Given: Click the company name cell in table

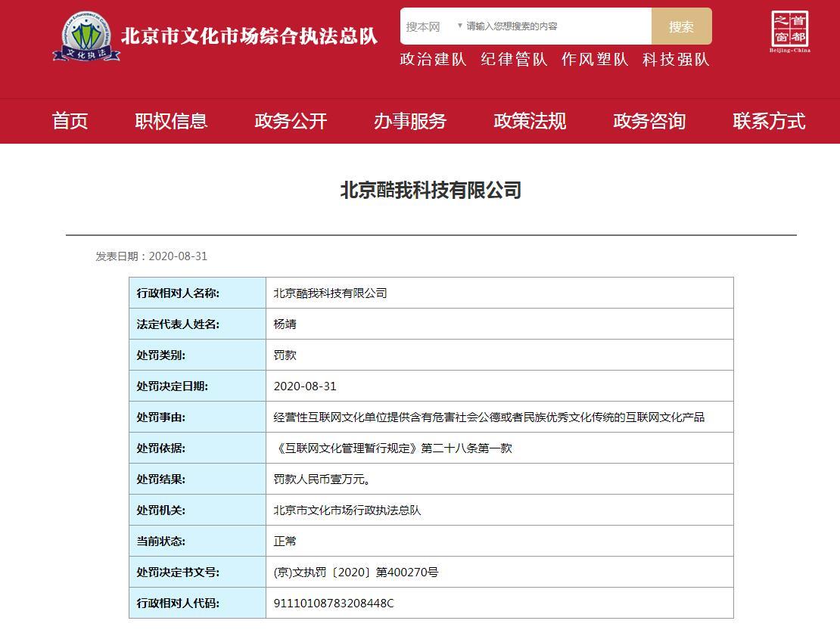Looking at the screenshot, I should tap(499, 293).
